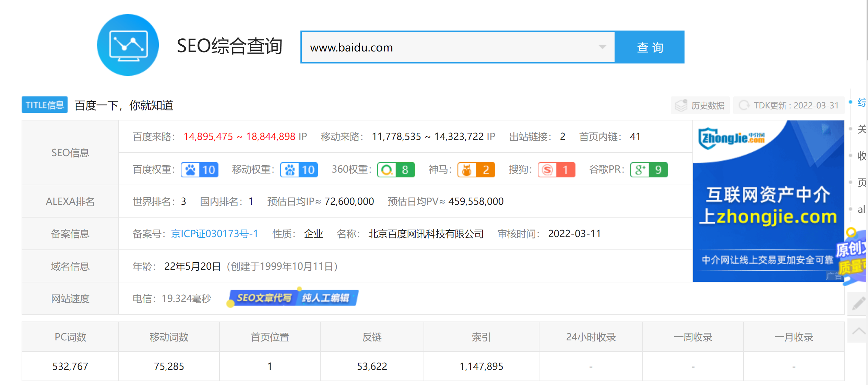
Task: Click the 谷歌PR value 9
Action: [x=658, y=170]
